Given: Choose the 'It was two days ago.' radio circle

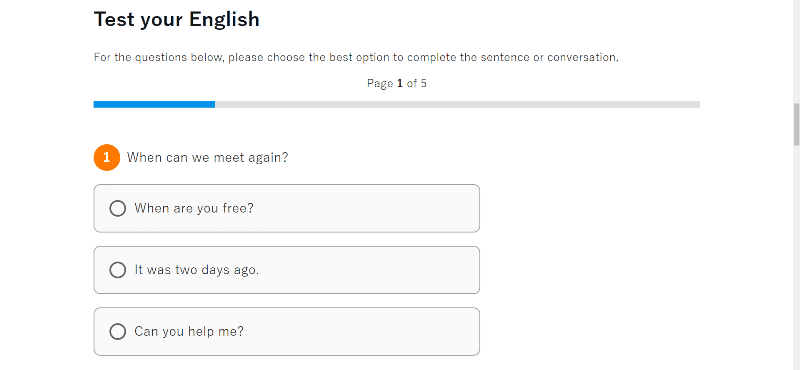Looking at the screenshot, I should 117,270.
